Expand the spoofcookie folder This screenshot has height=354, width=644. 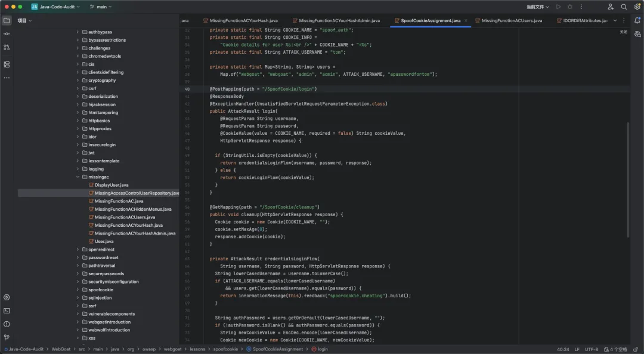click(x=78, y=290)
